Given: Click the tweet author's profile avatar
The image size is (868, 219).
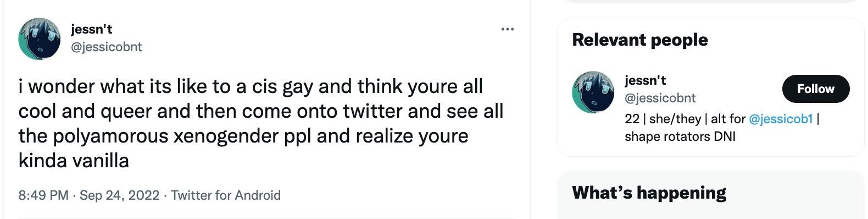Looking at the screenshot, I should tap(39, 39).
